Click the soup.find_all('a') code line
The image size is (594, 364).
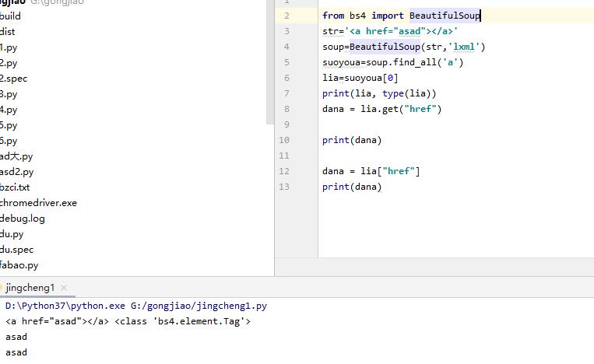(392, 62)
